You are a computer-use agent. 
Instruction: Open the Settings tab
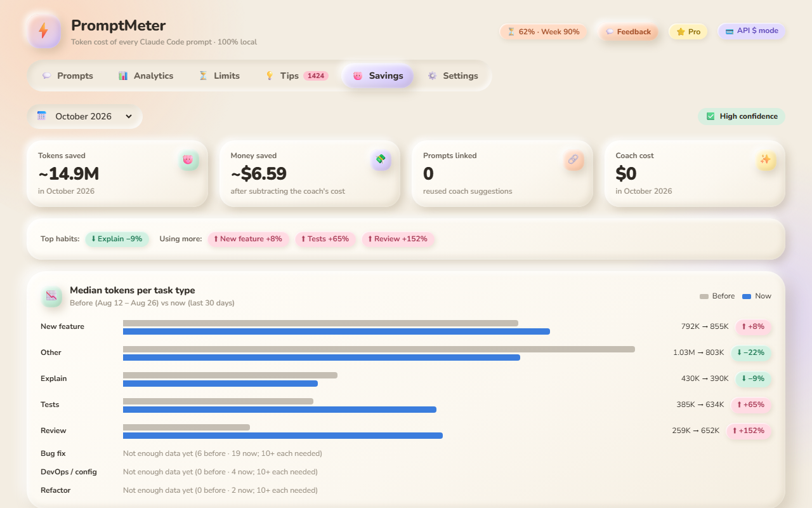coord(453,76)
